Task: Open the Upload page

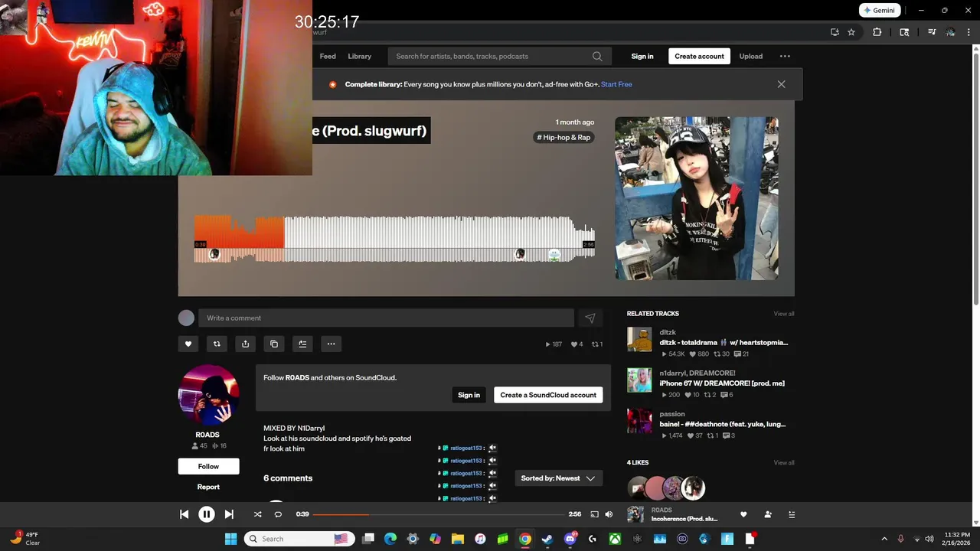Action: click(750, 56)
